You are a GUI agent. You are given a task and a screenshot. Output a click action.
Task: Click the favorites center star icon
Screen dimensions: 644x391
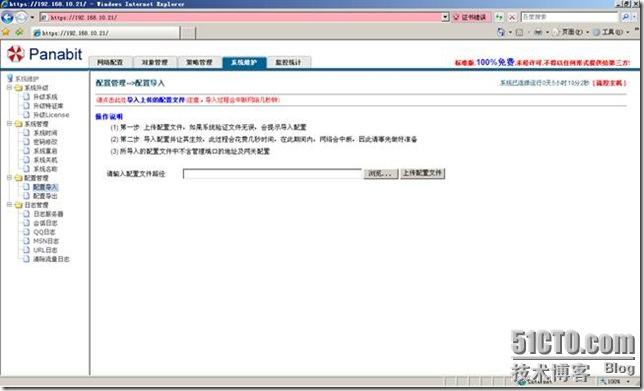point(6,32)
